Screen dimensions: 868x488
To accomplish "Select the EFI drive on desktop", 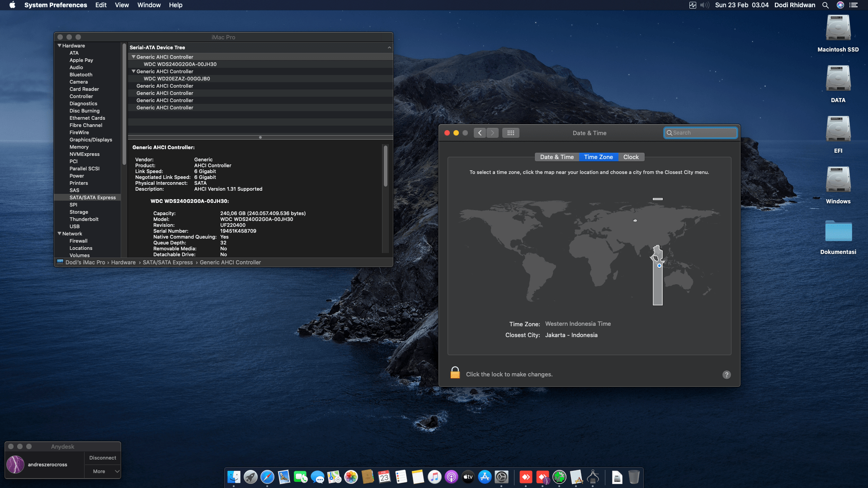I will click(838, 135).
